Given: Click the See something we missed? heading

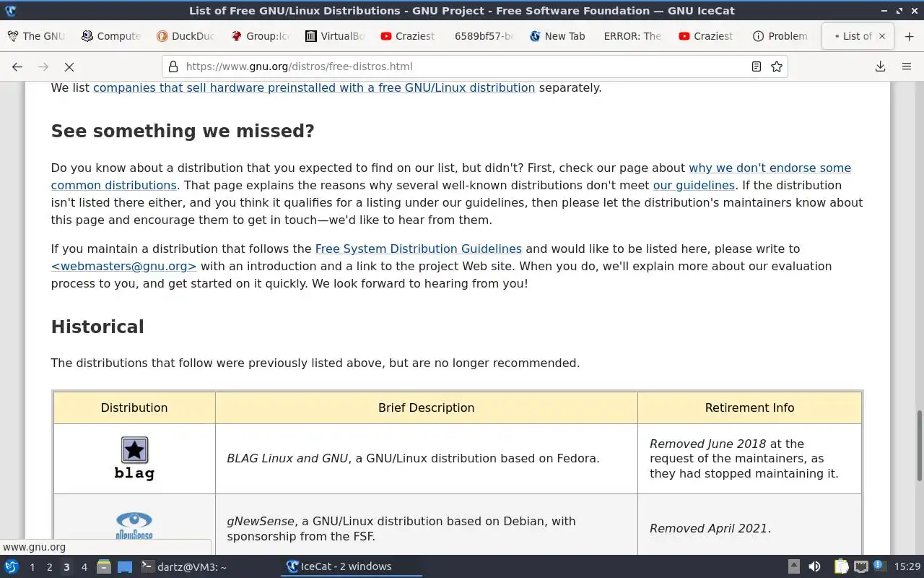Looking at the screenshot, I should [x=183, y=131].
